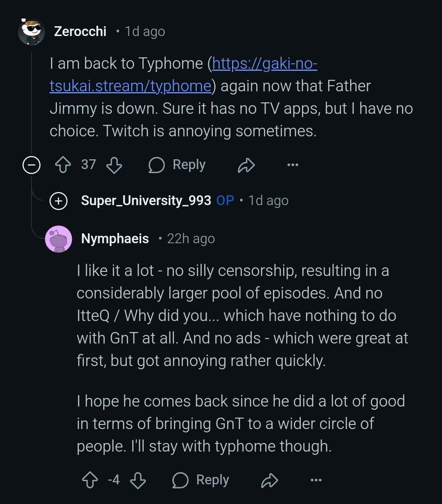The height and width of the screenshot is (504, 442).
Task: Open Zerocchi's profile via username
Action: pos(80,32)
